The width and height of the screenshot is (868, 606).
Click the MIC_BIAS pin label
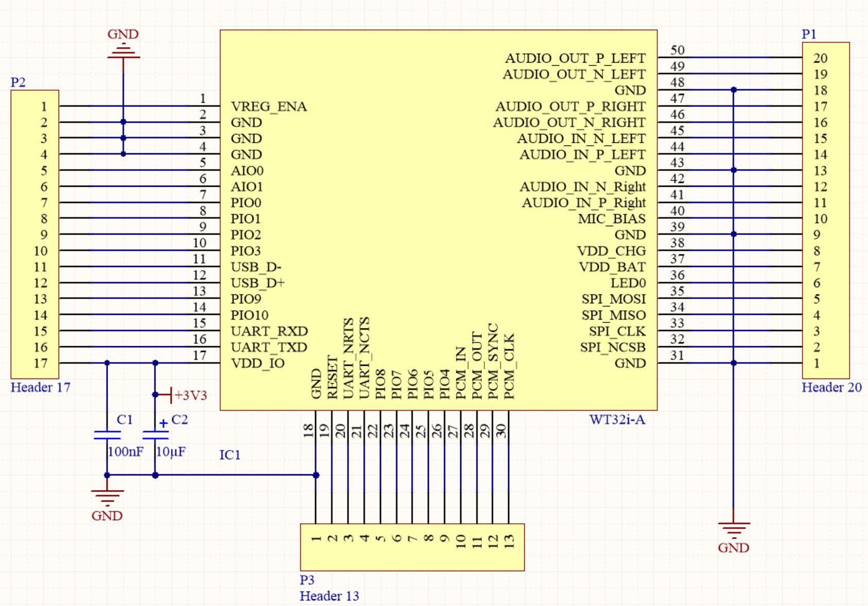coord(612,219)
